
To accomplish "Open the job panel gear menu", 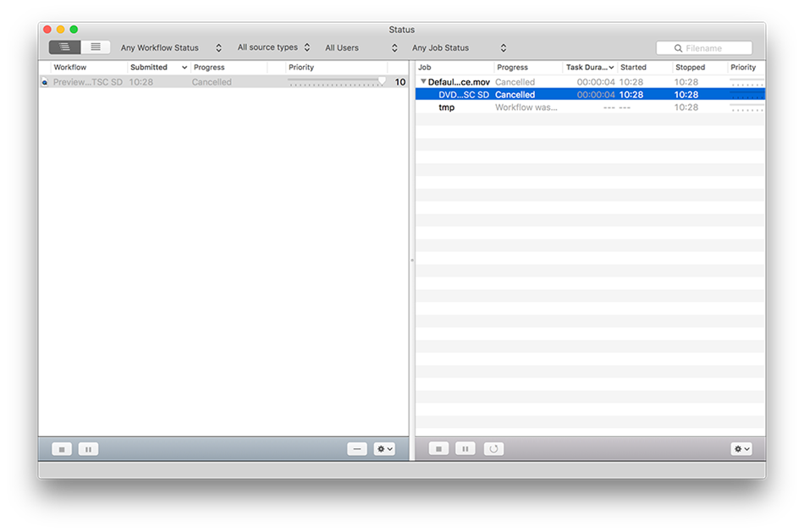I will pos(741,449).
